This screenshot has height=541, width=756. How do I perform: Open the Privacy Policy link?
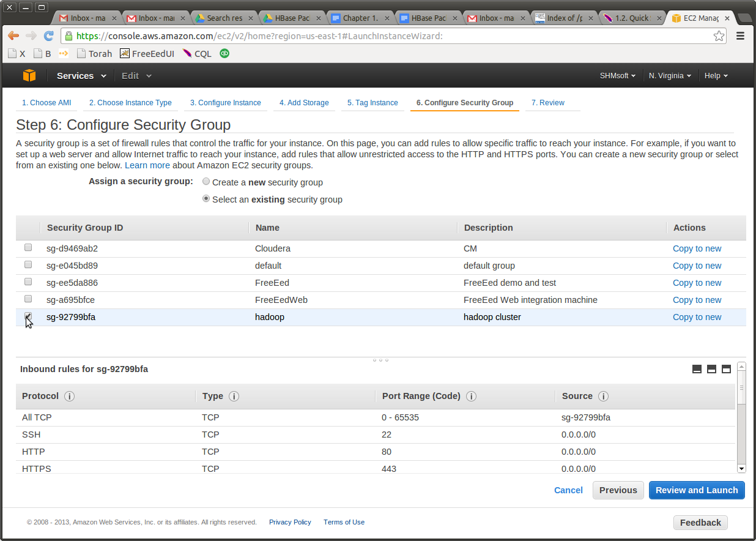click(x=290, y=522)
